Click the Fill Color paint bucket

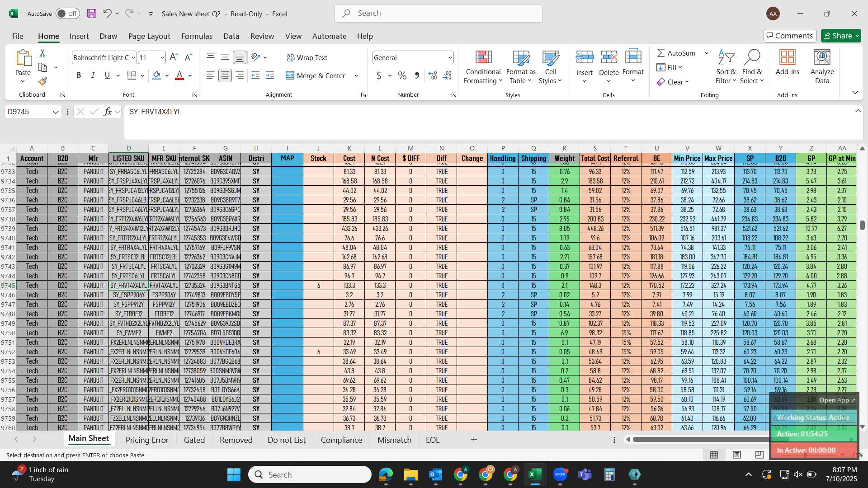(x=156, y=75)
